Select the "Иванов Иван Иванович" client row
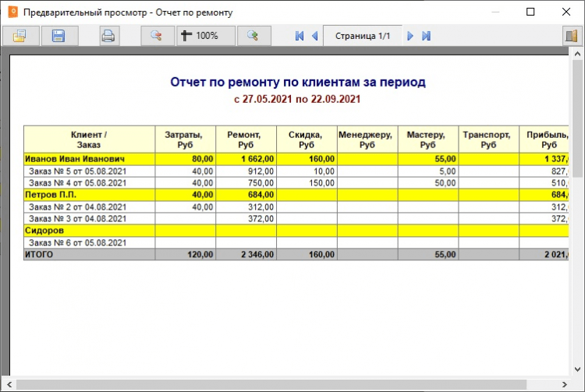The image size is (585, 392). 296,159
